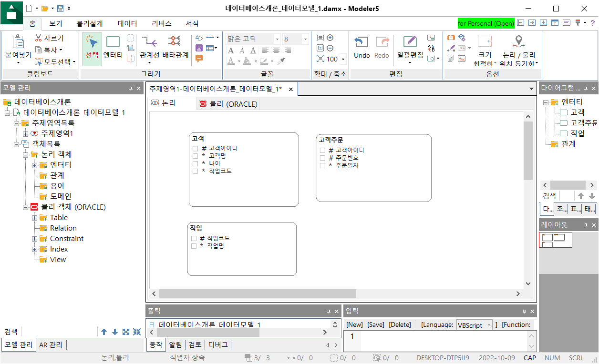Click the eyedropper format picker icon
This screenshot has height=364, width=599.
point(281,61)
